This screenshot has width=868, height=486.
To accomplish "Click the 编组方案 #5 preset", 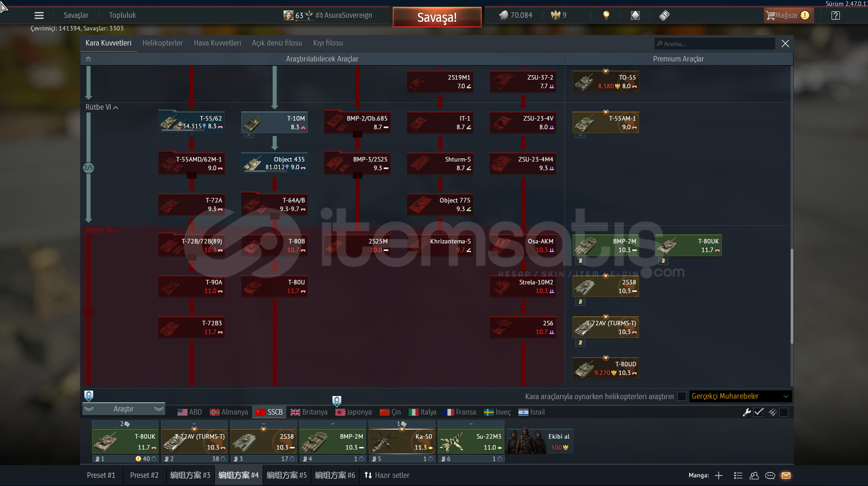I will coord(287,476).
